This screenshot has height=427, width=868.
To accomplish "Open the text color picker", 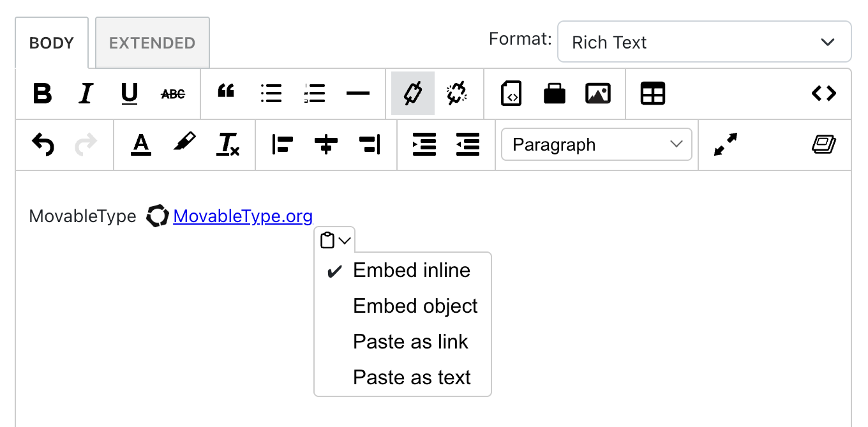I will [x=140, y=145].
